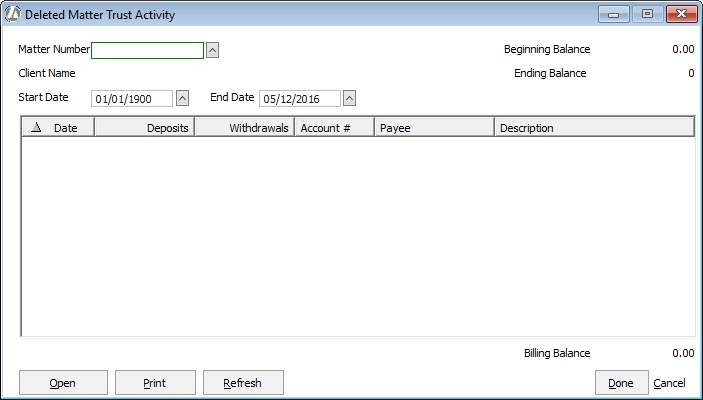
Task: Open the Matter Number lookup arrow
Action: pyautogui.click(x=213, y=50)
